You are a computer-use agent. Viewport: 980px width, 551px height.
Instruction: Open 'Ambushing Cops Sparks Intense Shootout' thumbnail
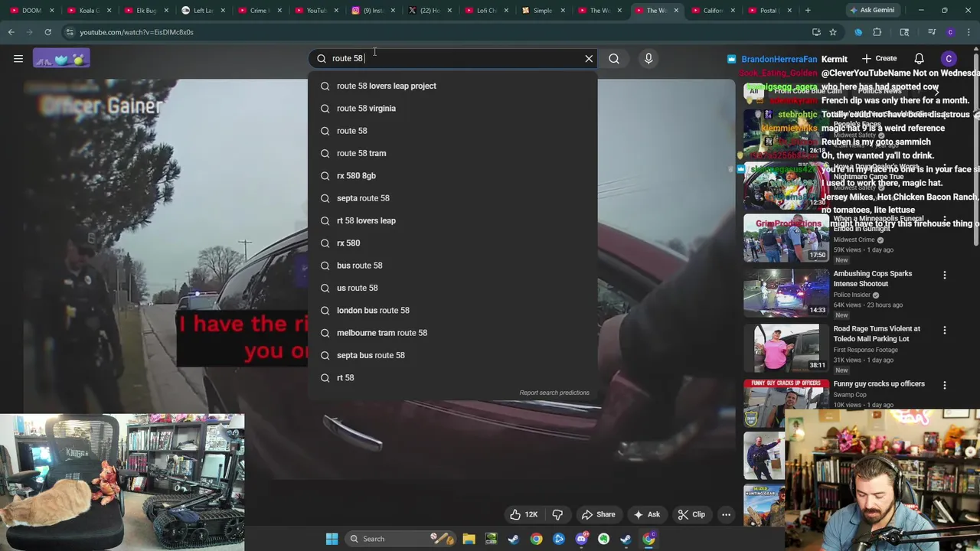click(x=786, y=292)
